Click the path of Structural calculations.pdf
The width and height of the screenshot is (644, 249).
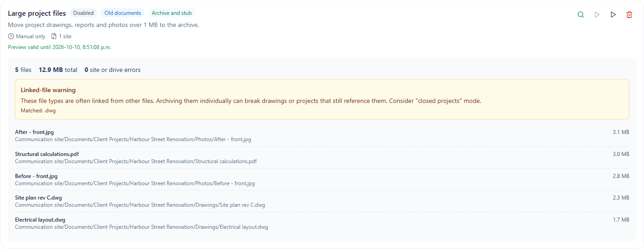click(x=136, y=161)
